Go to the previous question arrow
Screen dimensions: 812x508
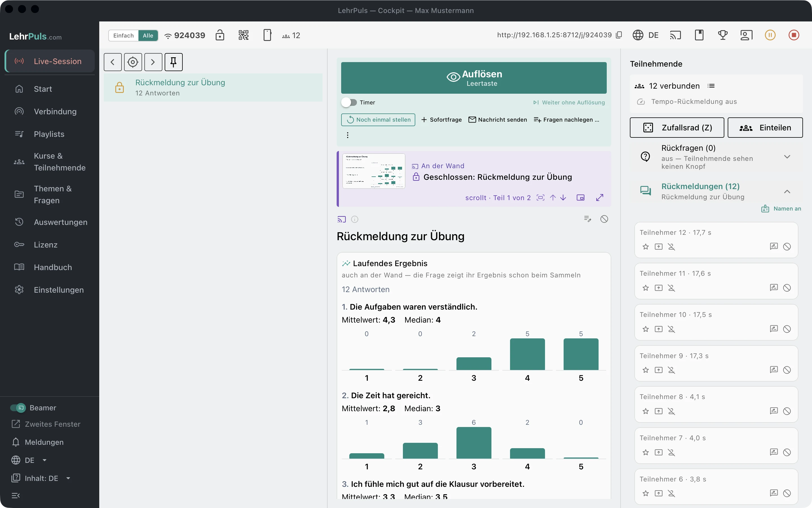(113, 62)
